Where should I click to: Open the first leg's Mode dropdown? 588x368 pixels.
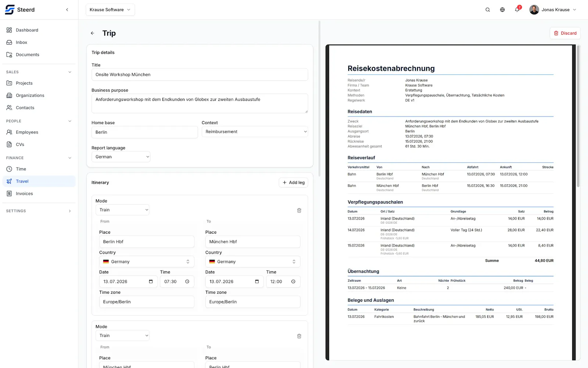point(122,210)
